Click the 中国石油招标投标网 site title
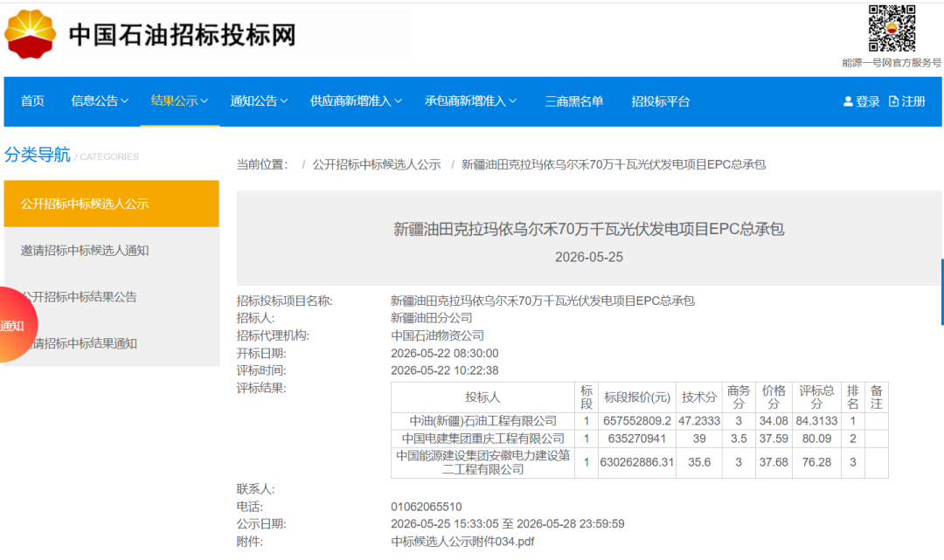 183,34
